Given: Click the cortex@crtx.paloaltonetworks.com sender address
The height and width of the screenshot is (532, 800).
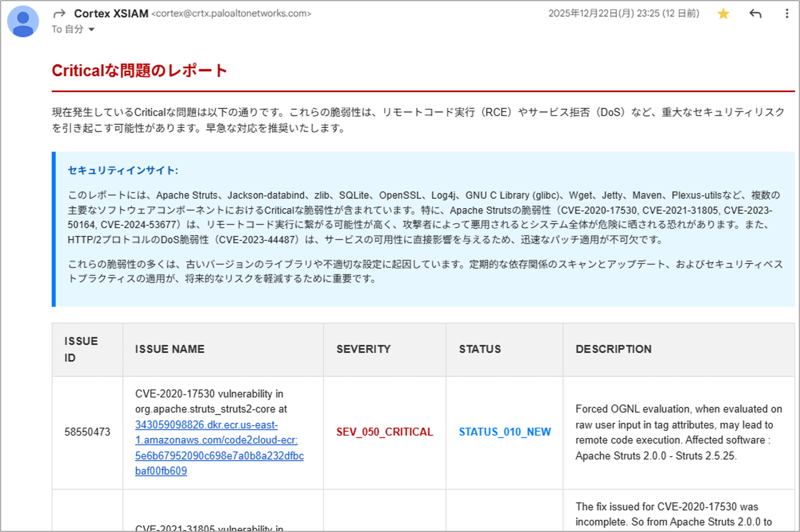Looking at the screenshot, I should (x=231, y=13).
